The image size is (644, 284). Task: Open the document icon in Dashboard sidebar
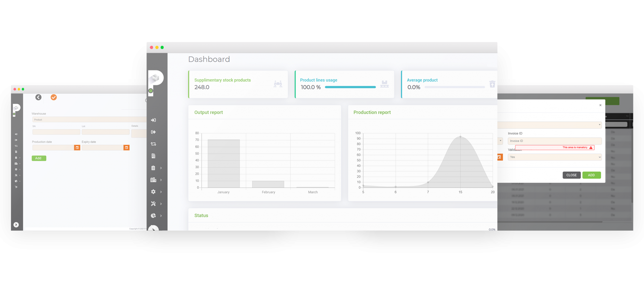153,156
